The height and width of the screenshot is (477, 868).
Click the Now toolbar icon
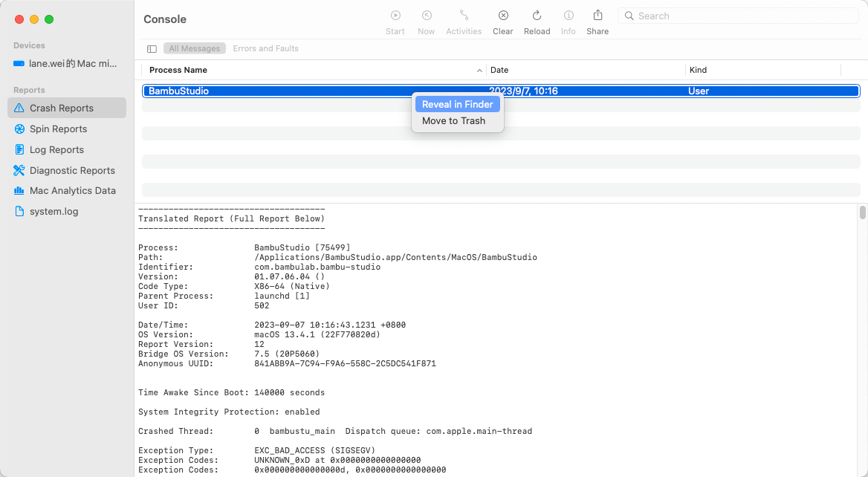coord(427,16)
